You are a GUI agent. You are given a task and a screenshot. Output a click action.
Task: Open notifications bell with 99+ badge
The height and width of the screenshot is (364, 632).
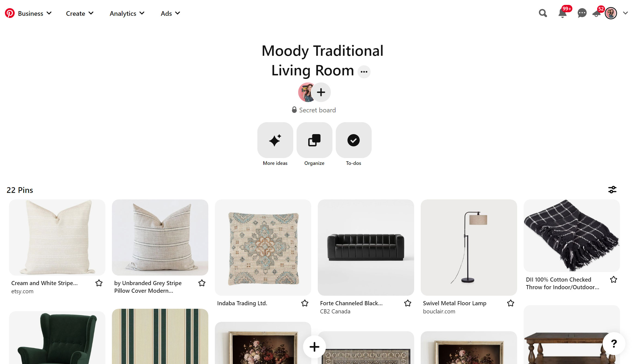coord(563,13)
